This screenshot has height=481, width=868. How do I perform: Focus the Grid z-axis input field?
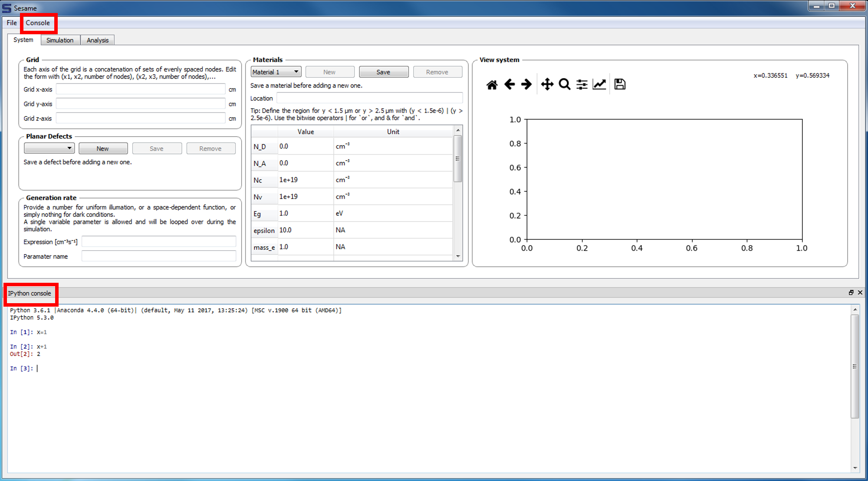(141, 118)
